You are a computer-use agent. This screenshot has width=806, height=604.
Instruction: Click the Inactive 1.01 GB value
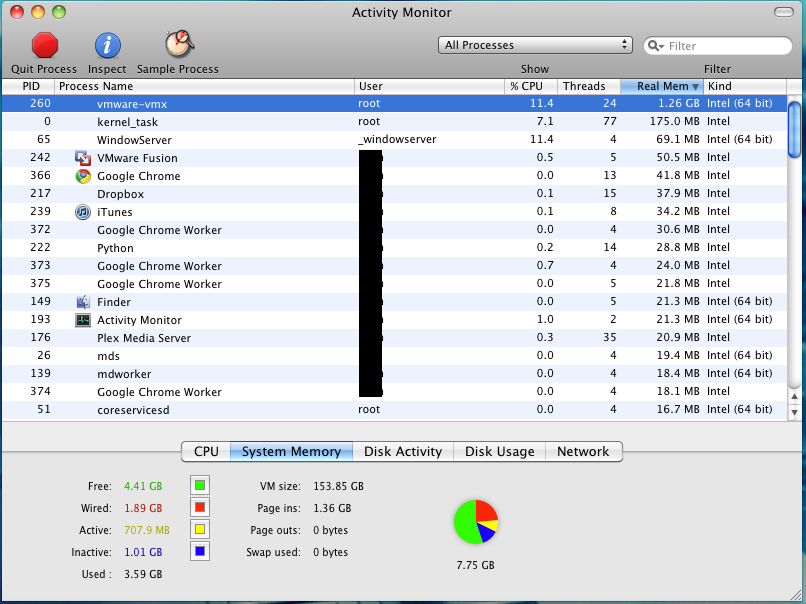(x=143, y=552)
